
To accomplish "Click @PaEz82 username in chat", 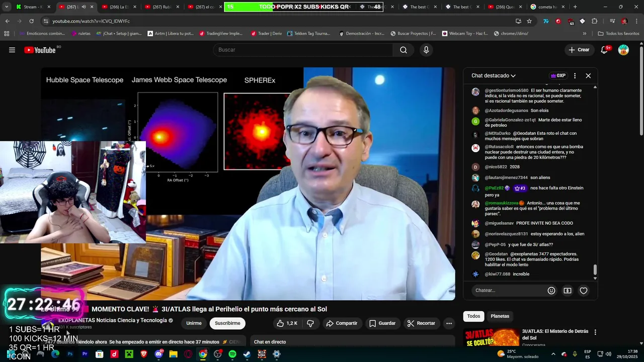I will coord(494,188).
